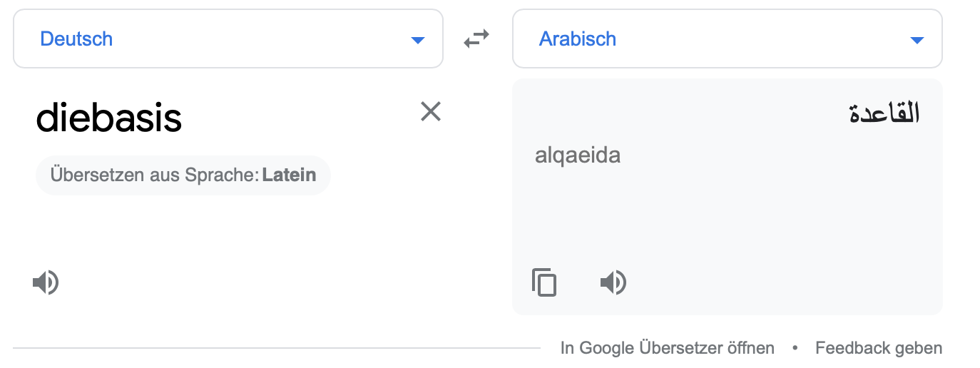Expand the Deutsch language dropdown arrow
This screenshot has height=368, width=980.
pos(418,40)
